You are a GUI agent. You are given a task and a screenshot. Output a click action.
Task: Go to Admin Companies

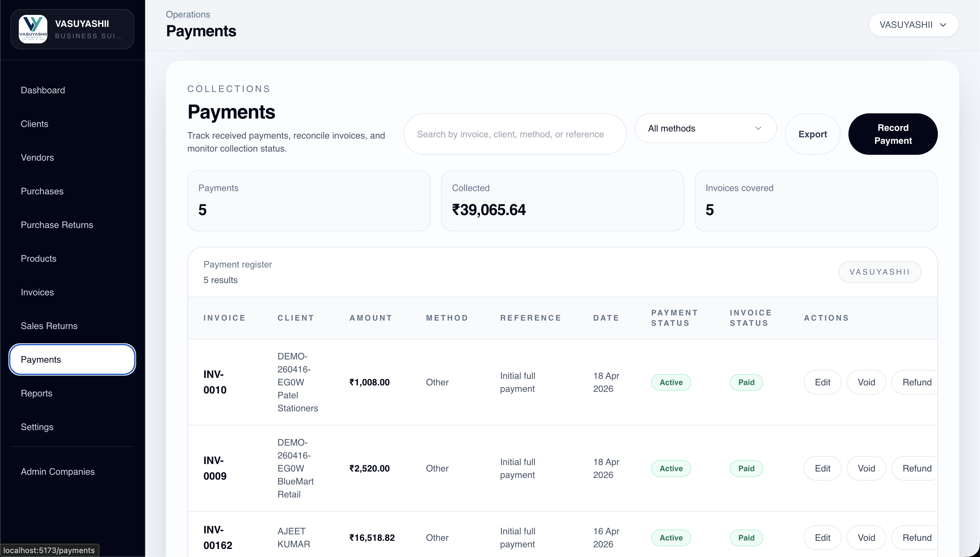click(57, 472)
